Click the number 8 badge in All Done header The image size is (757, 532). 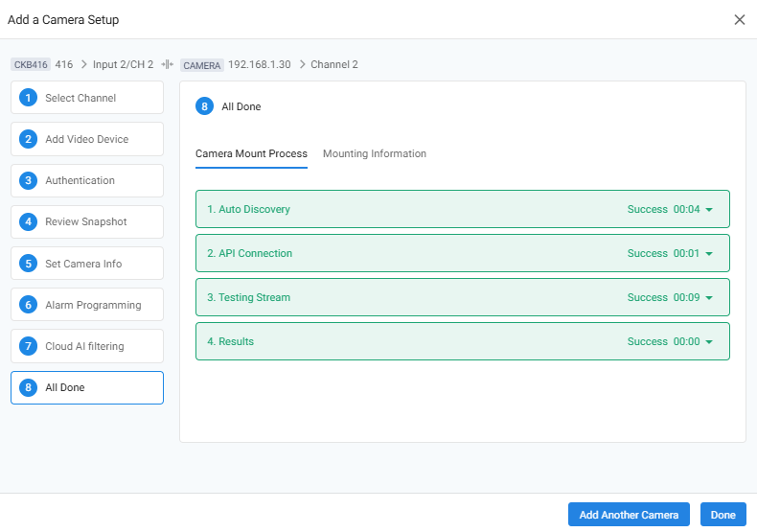click(x=204, y=106)
